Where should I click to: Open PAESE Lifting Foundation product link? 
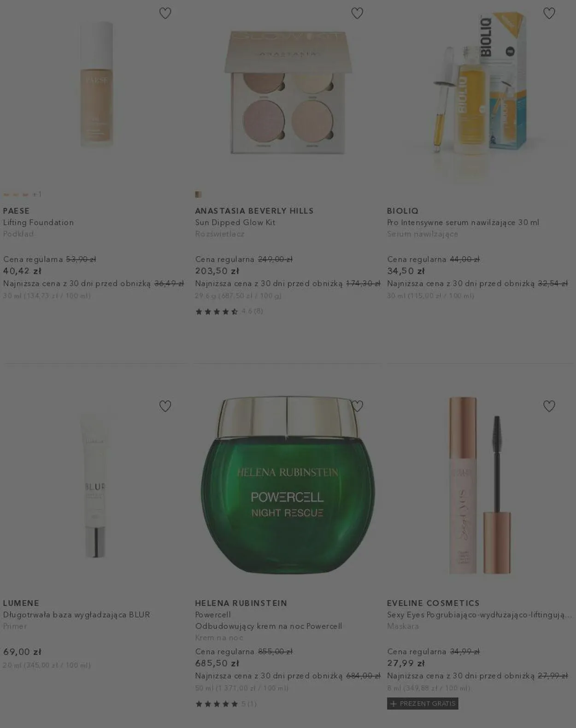tap(38, 223)
